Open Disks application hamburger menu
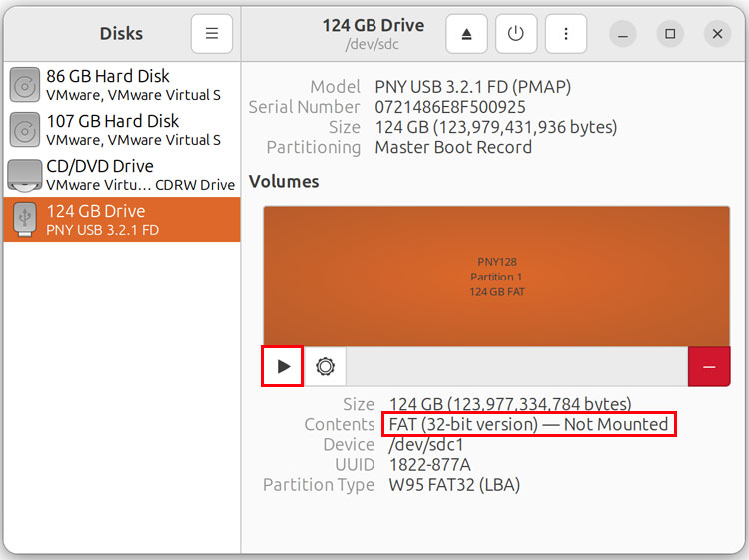749x560 pixels. tap(212, 34)
